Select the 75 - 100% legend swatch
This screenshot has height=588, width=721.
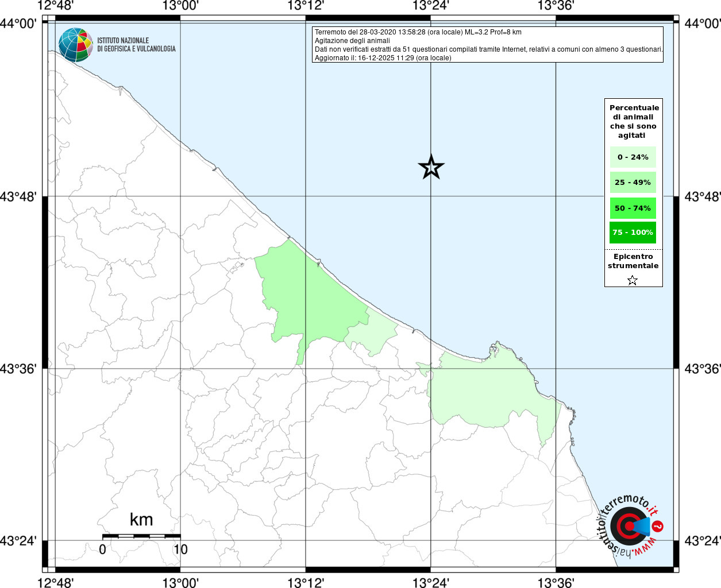click(633, 233)
